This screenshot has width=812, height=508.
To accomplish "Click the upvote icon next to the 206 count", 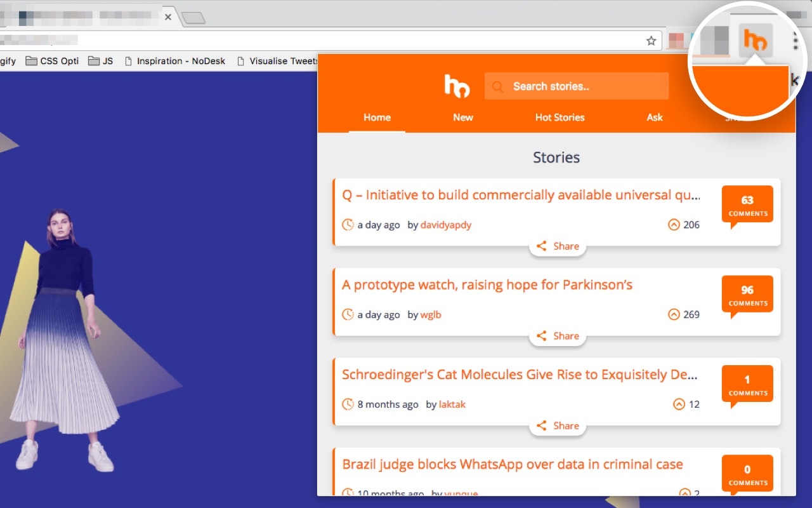I will [x=673, y=224].
